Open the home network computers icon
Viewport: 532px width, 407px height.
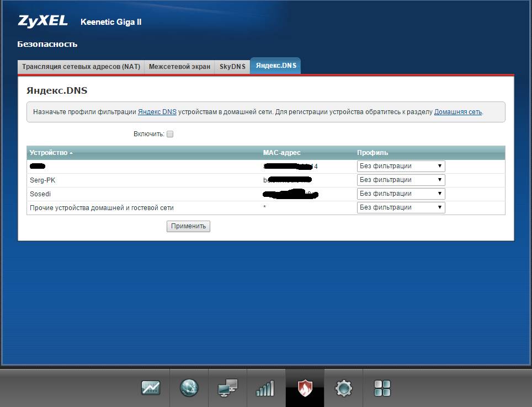pyautogui.click(x=228, y=388)
